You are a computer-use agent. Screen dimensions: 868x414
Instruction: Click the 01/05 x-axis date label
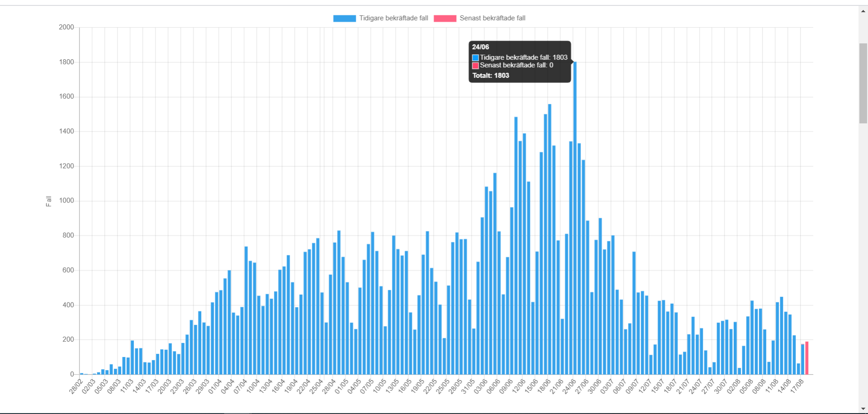(342, 386)
